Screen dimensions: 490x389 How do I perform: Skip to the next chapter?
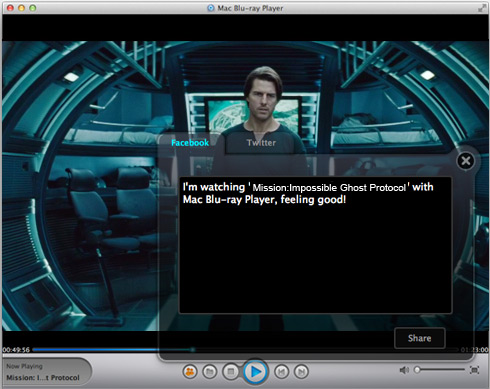(301, 371)
